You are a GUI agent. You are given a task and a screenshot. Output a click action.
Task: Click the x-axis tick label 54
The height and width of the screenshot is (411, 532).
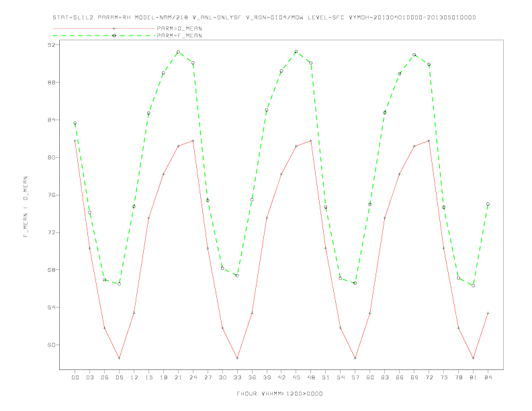tap(341, 377)
